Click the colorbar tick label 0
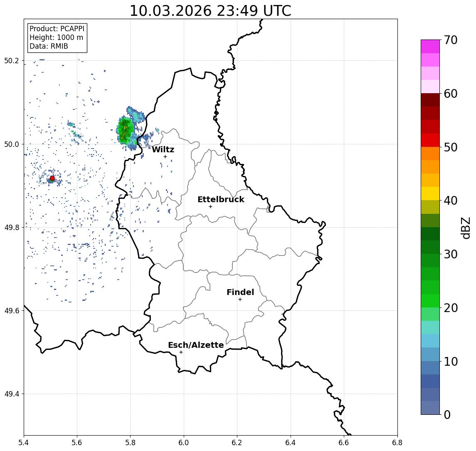The image size is (476, 451). pyautogui.click(x=447, y=414)
